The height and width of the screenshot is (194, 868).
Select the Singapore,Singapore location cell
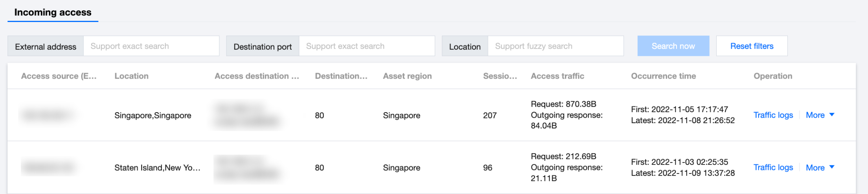coord(153,116)
